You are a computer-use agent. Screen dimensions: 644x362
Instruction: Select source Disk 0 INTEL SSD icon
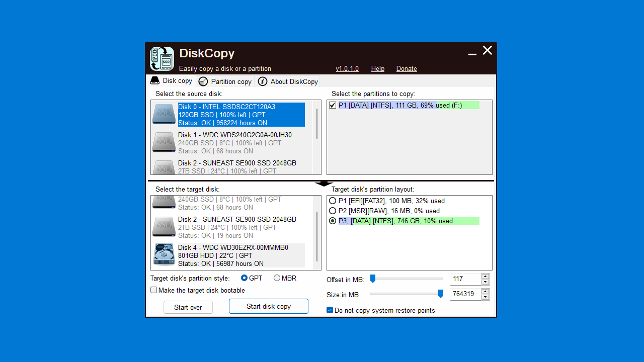pyautogui.click(x=164, y=115)
